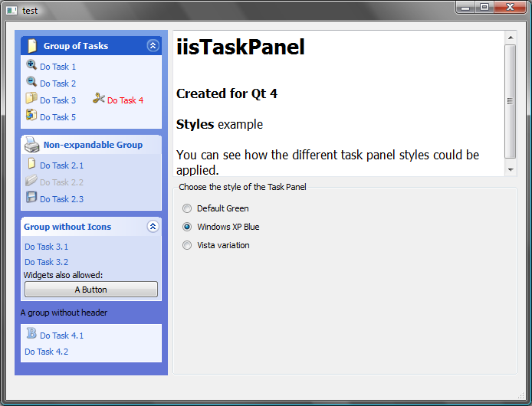Click the page icon beside Do Task 2.1

tap(31, 163)
